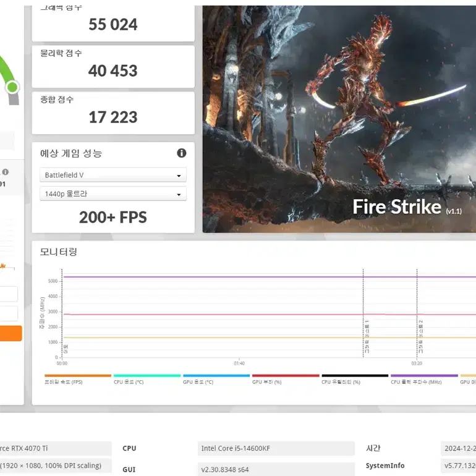Click the 주파수 (MHz) axis title
476x476 pixels.
point(42,313)
